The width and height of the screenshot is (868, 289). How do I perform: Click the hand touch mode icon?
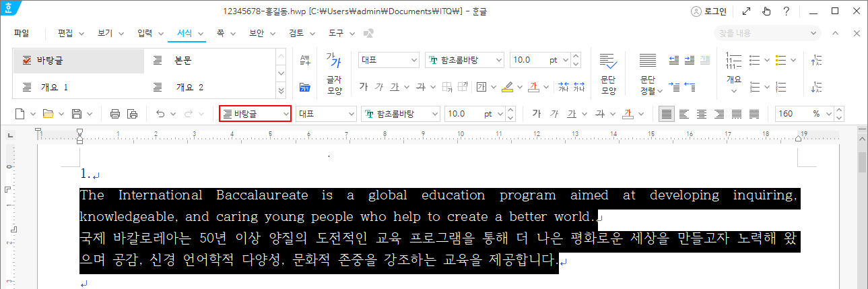[x=766, y=11]
